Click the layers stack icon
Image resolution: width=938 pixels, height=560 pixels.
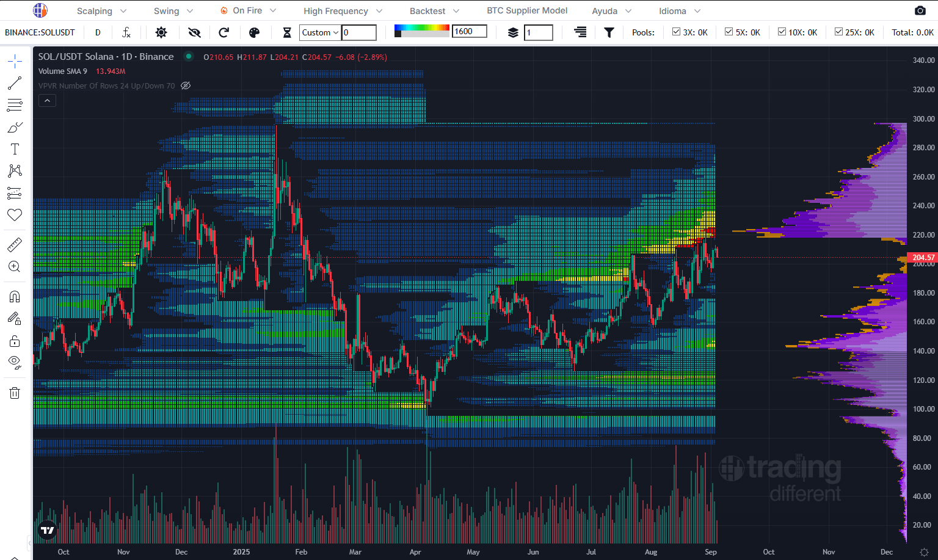[x=513, y=32]
